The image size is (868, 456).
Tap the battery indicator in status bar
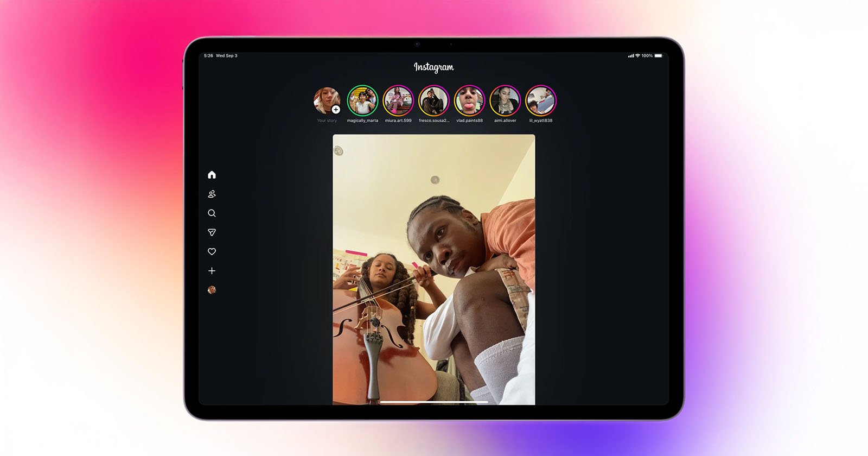point(658,56)
